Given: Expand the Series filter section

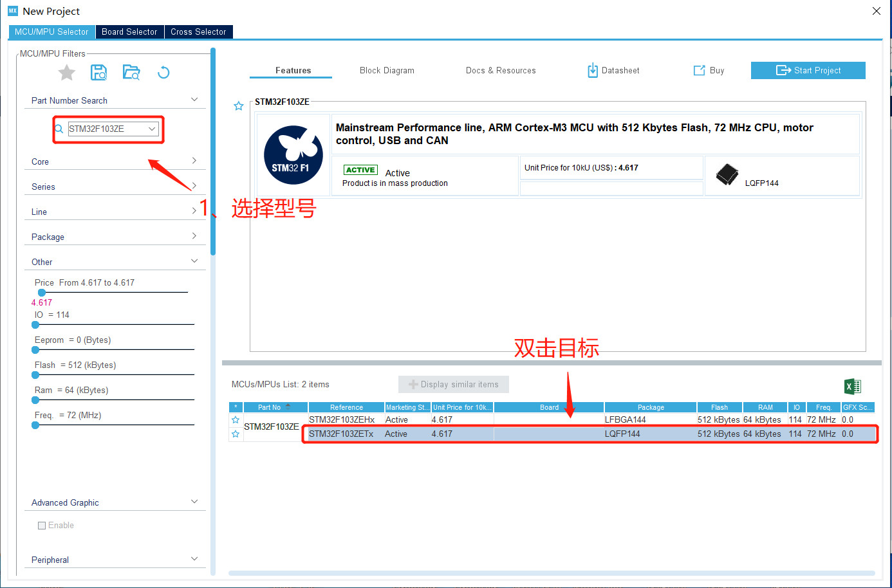Looking at the screenshot, I should pos(194,186).
